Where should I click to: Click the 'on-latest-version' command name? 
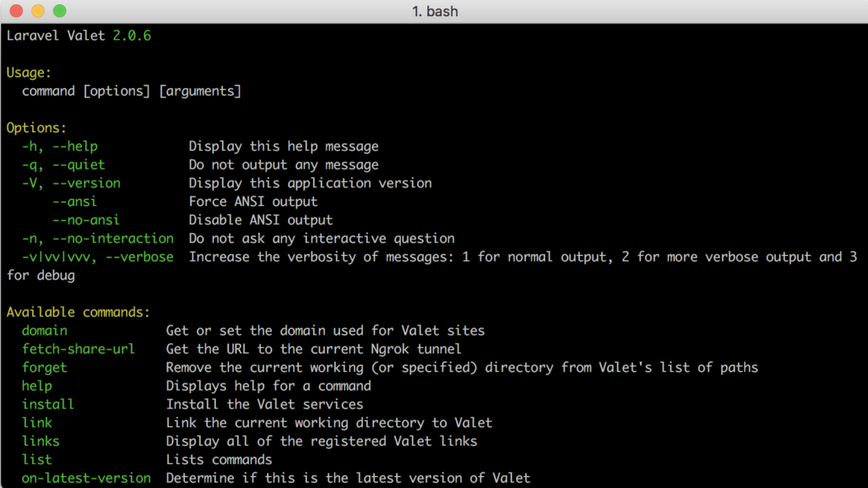(86, 478)
